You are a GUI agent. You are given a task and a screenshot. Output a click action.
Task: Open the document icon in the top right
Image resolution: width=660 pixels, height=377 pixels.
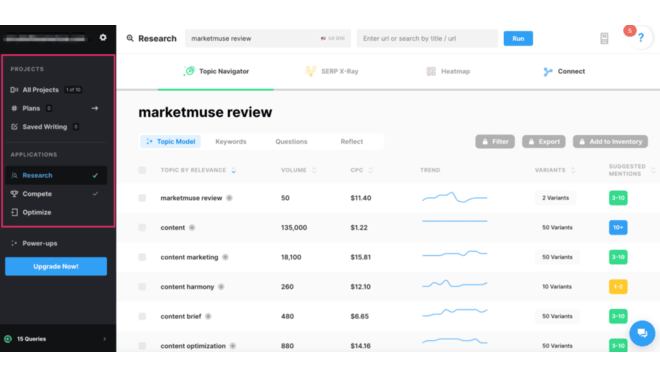pos(604,38)
